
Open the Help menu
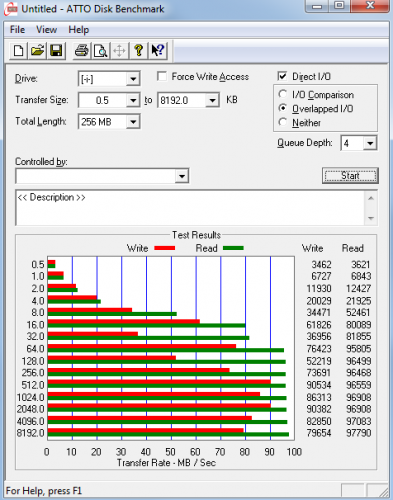pyautogui.click(x=79, y=30)
